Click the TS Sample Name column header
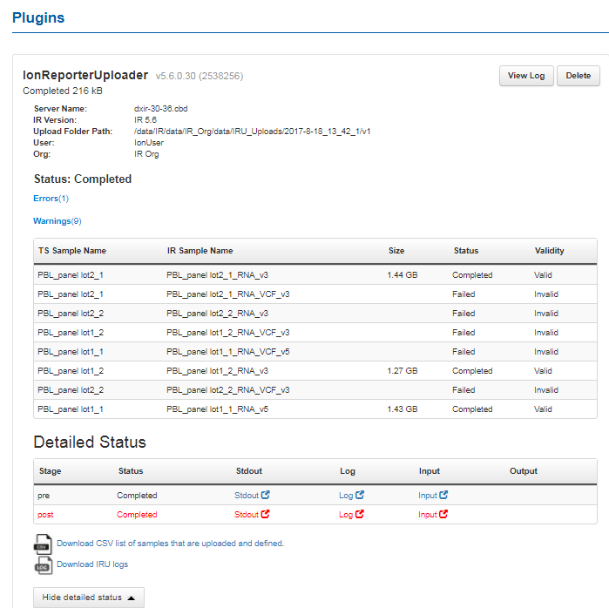 click(72, 251)
